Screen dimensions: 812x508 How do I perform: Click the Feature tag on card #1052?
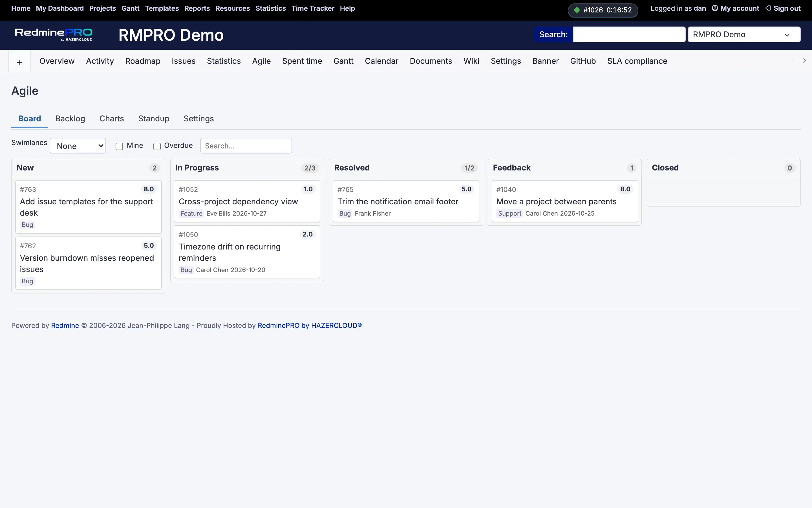pyautogui.click(x=191, y=213)
